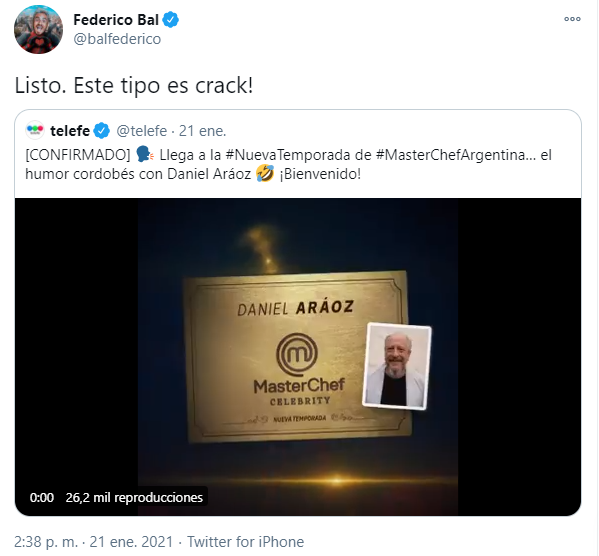The width and height of the screenshot is (599, 556).
Task: Open Federico Bal's profile avatar
Action: (x=38, y=29)
